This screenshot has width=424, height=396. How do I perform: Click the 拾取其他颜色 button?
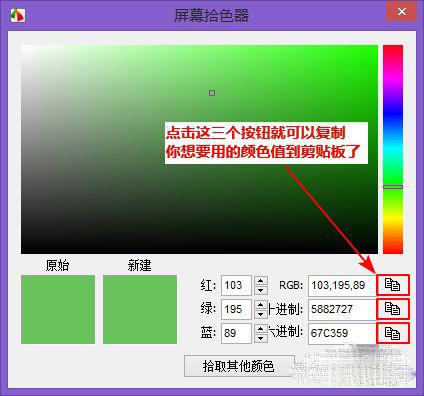239,366
